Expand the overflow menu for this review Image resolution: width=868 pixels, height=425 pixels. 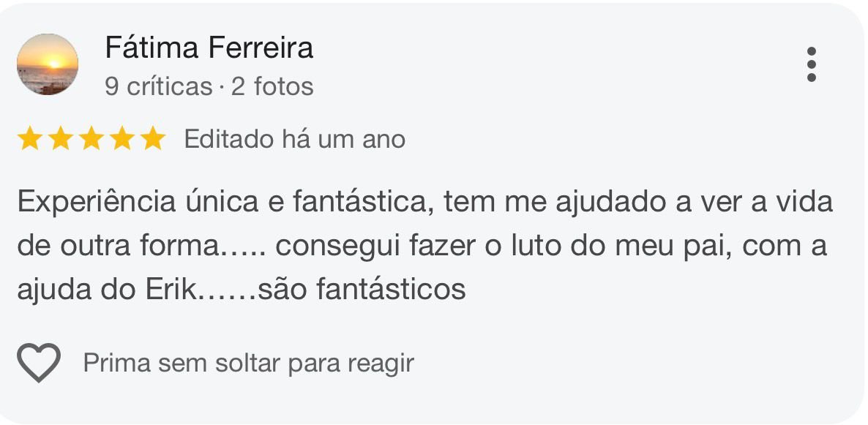[811, 64]
